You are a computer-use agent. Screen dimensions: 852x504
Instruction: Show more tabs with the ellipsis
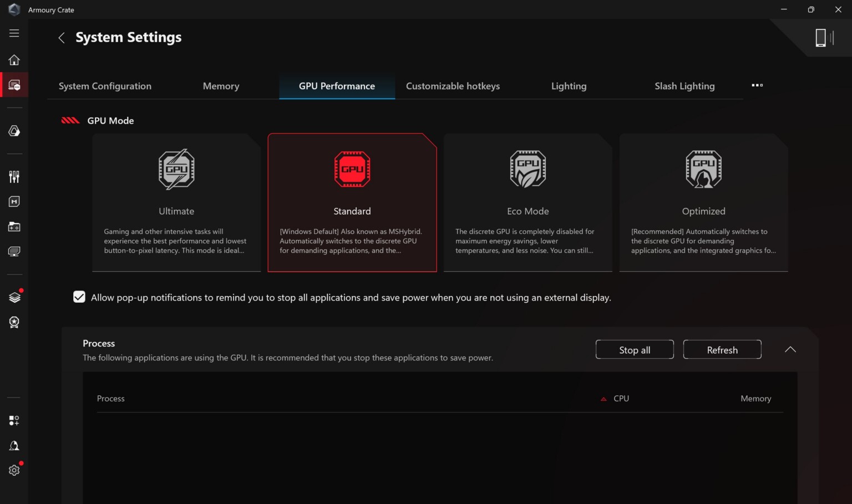(757, 85)
